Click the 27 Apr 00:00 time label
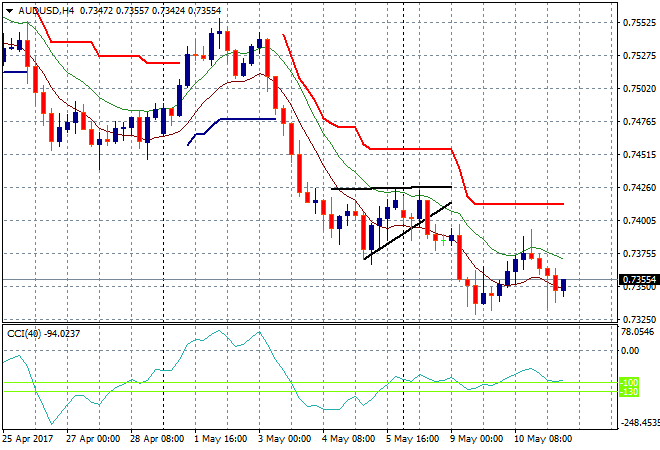This screenshot has width=660, height=450. 93,439
